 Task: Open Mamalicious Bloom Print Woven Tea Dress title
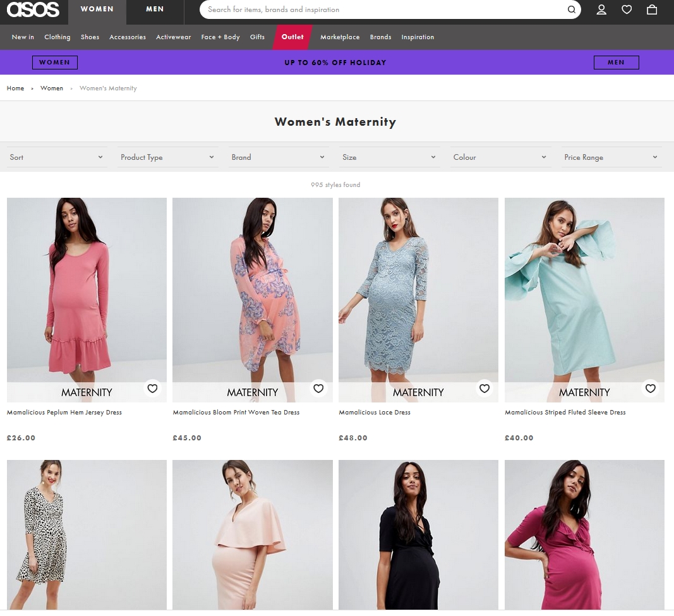coord(236,412)
